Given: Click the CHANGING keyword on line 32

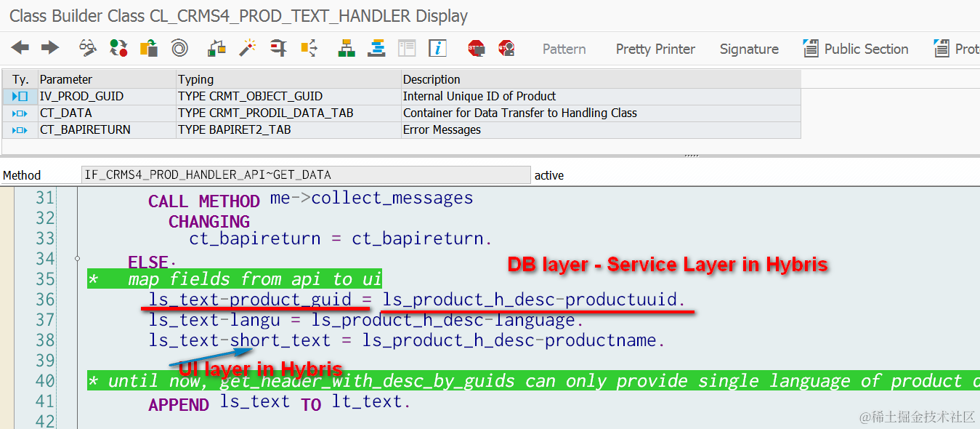Looking at the screenshot, I should pyautogui.click(x=209, y=221).
